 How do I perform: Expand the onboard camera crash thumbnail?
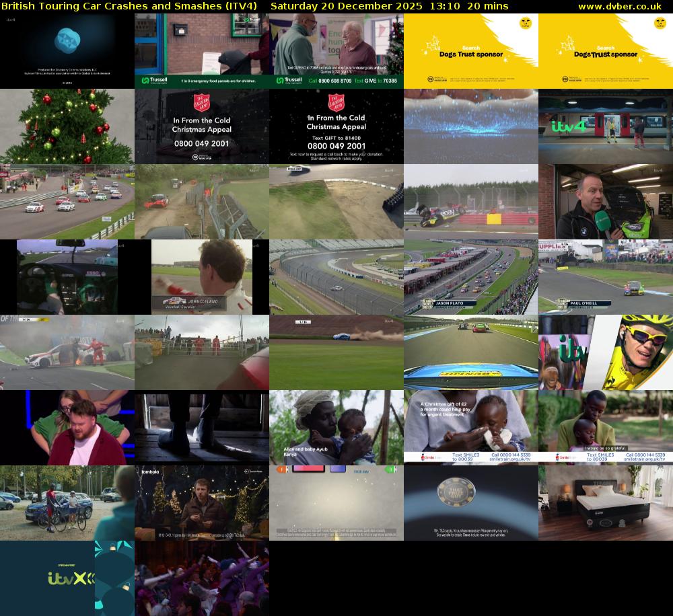(x=67, y=276)
